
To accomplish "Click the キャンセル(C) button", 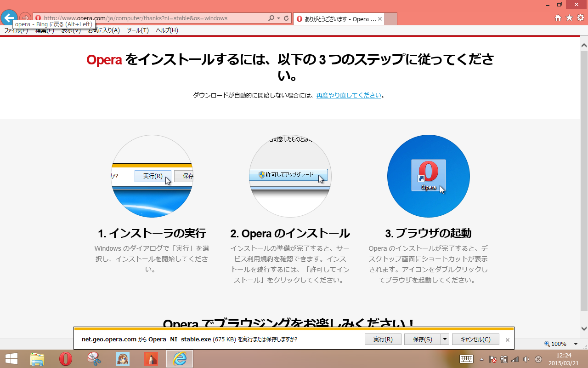I will tap(475, 339).
